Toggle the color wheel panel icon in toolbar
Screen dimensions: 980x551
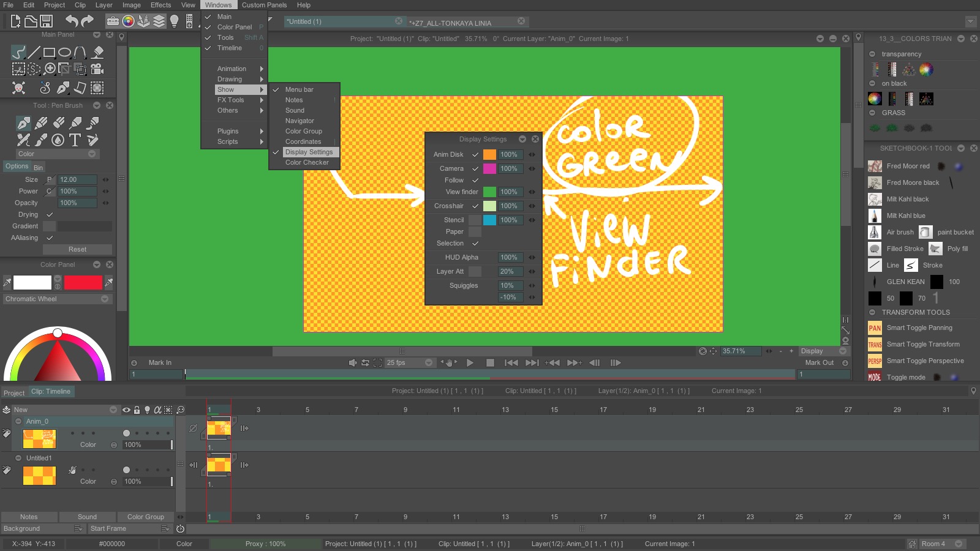click(128, 21)
